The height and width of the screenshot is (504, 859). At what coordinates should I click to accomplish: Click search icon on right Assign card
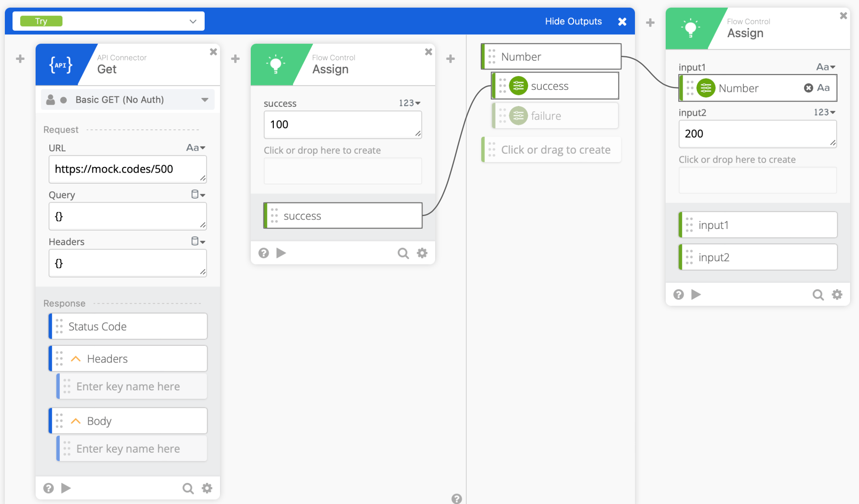click(x=818, y=294)
